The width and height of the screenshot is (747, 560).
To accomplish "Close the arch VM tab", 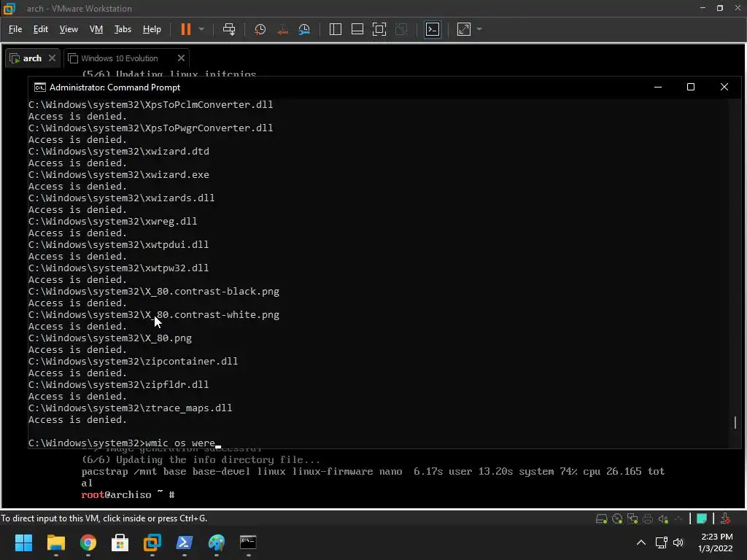I will click(x=52, y=58).
